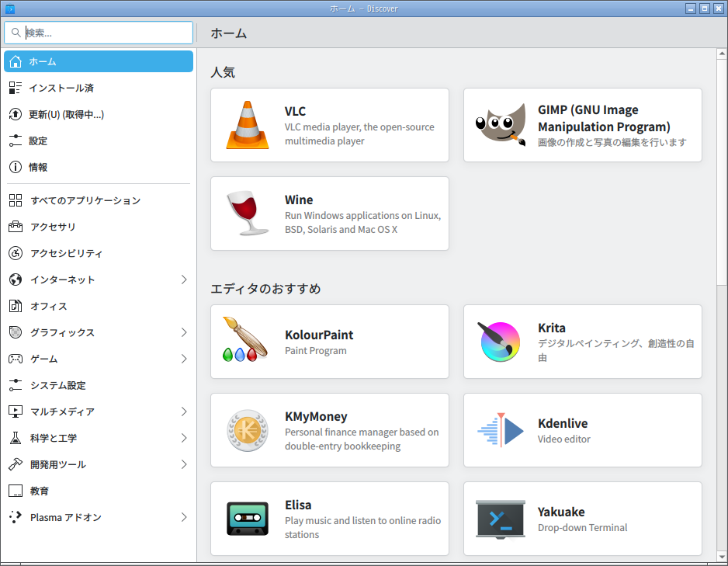The image size is (728, 566).
Task: Click the 情報 info circle icon
Action: (x=16, y=167)
